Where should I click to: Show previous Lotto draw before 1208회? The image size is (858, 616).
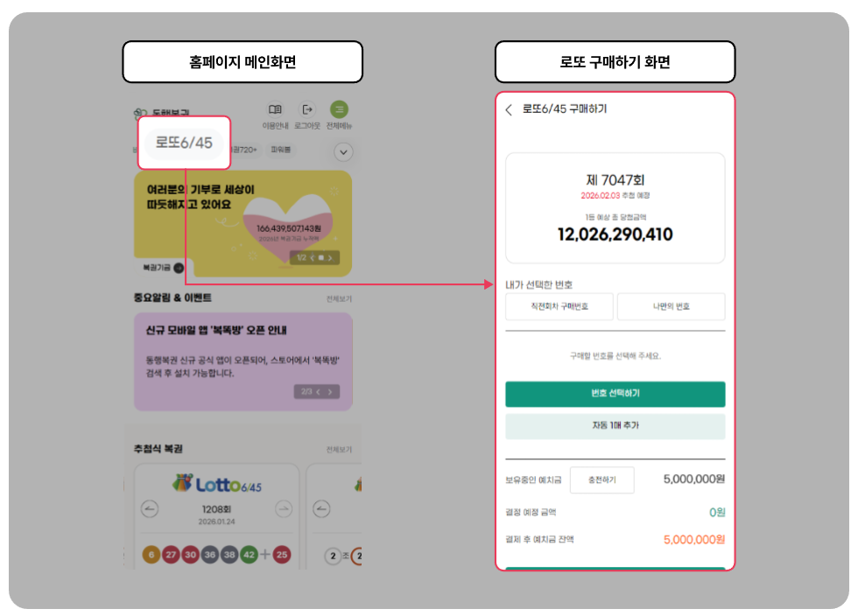(150, 508)
